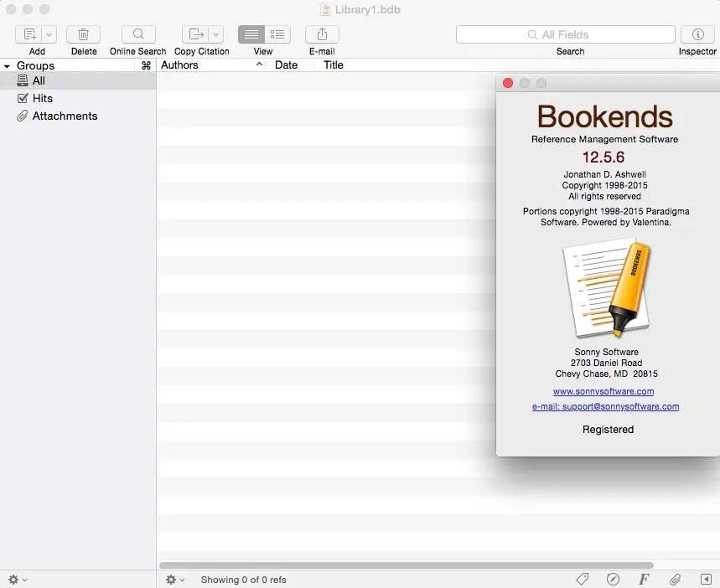Open the Add button dropdown arrow

(x=49, y=34)
